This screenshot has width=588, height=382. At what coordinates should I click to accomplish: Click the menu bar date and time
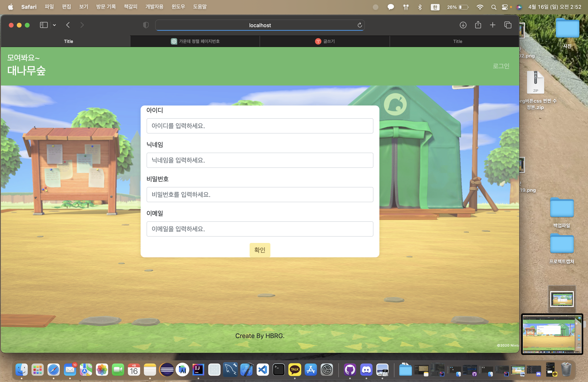coord(555,7)
